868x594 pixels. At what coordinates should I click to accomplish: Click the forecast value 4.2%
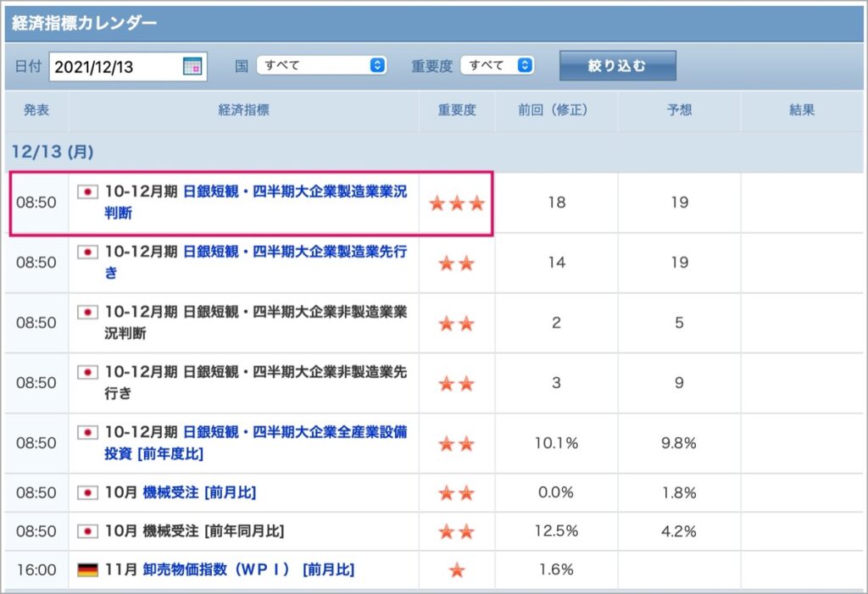tap(679, 531)
